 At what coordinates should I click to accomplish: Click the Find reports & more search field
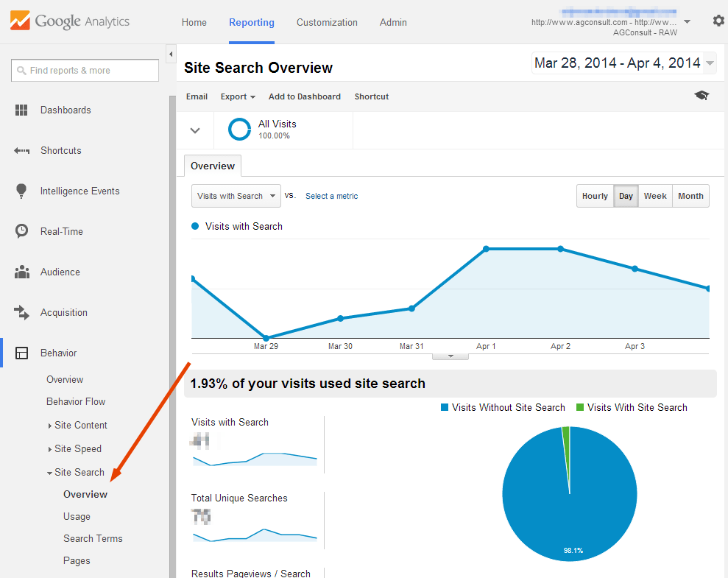(85, 70)
